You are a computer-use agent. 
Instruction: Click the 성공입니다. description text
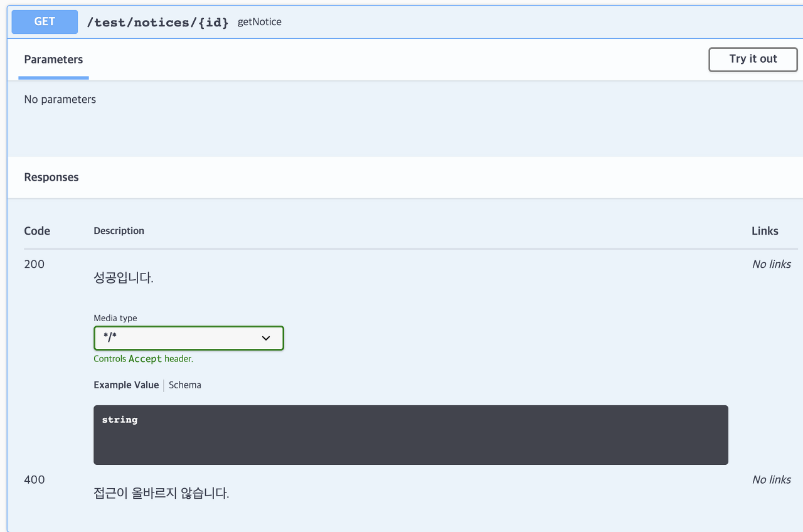[x=124, y=278]
